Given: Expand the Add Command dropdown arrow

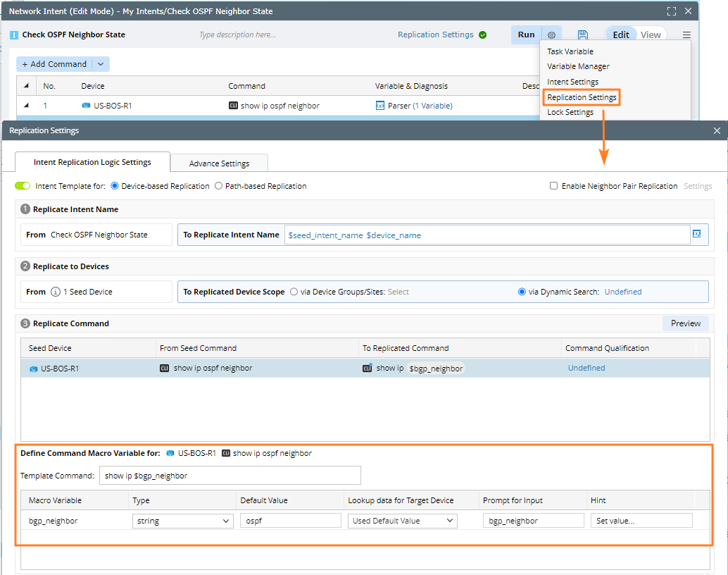Looking at the screenshot, I should point(101,64).
